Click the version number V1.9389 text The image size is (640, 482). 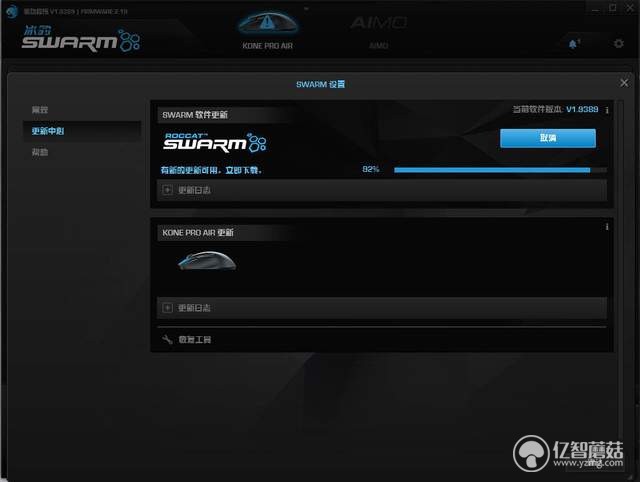pyautogui.click(x=582, y=109)
